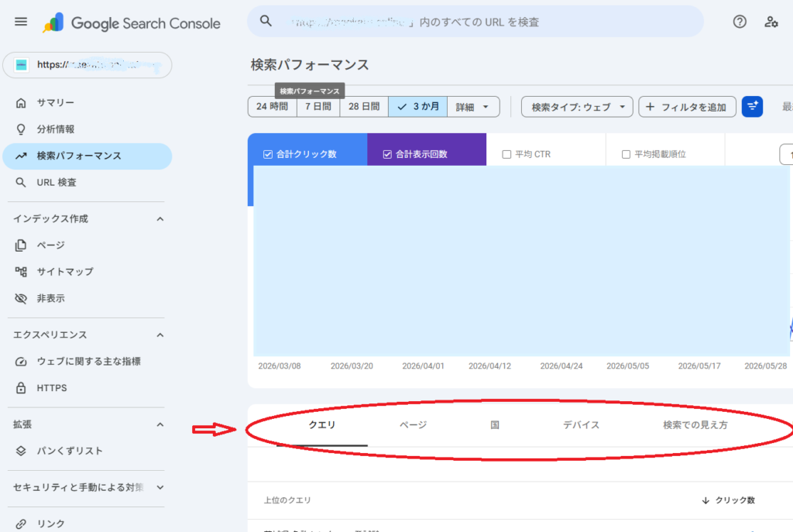Open the property selector dropdown
Screen dimensions: 793x532
(x=88, y=65)
